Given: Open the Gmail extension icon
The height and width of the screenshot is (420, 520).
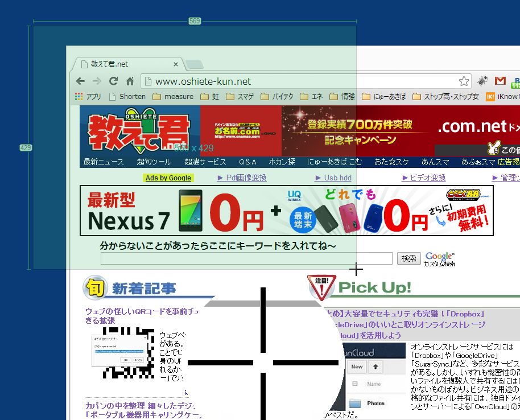Looking at the screenshot, I should pos(500,81).
